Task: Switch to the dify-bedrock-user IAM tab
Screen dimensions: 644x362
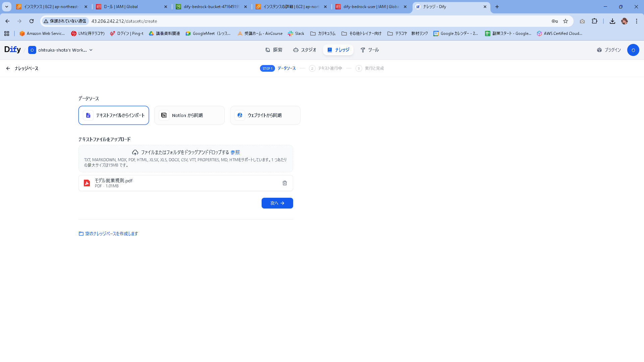Action: (369, 7)
